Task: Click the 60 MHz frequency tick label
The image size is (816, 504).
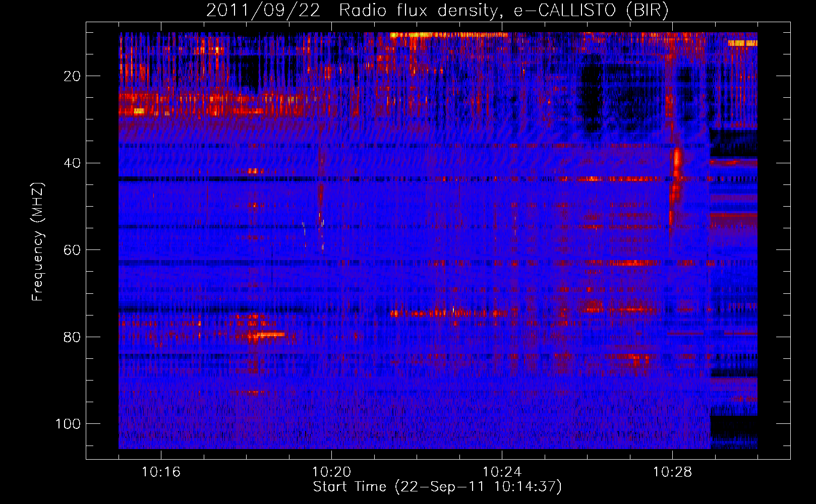Action: (x=72, y=250)
